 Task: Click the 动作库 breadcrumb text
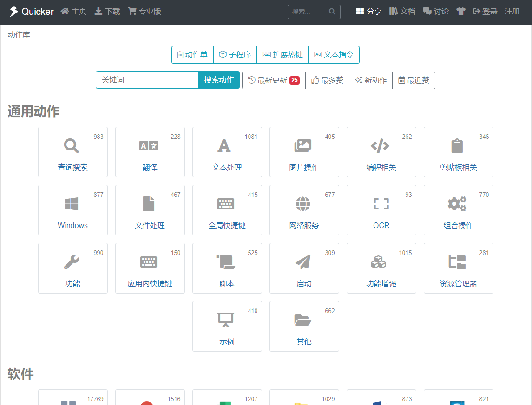click(19, 34)
